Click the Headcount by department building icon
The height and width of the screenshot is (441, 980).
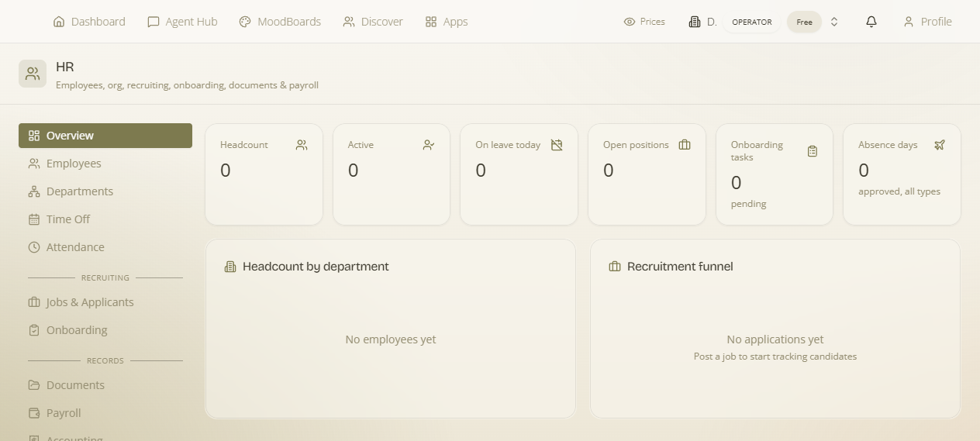(x=230, y=267)
